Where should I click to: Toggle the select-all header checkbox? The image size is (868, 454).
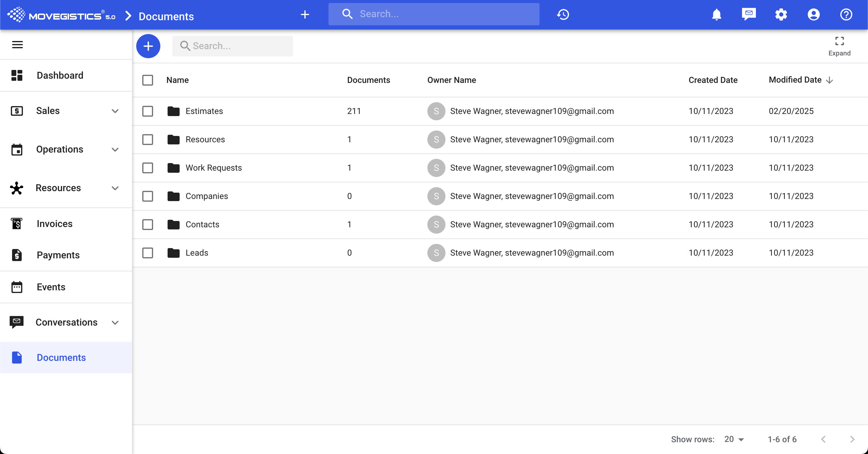(x=148, y=80)
